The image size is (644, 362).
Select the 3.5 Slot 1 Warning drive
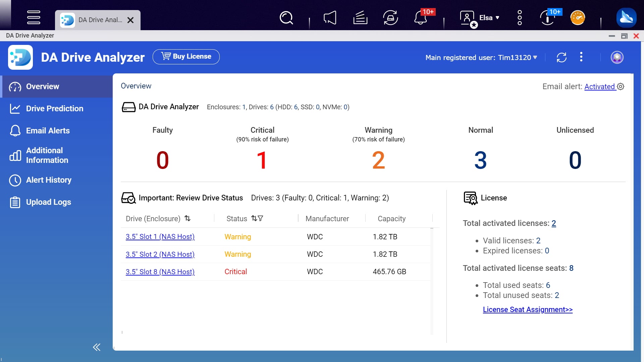click(x=160, y=237)
